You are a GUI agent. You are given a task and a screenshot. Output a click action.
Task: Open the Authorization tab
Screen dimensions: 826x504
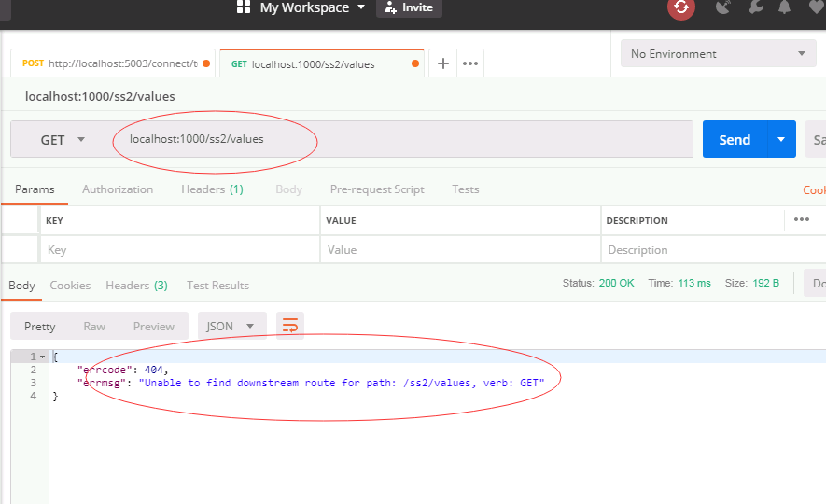118,189
